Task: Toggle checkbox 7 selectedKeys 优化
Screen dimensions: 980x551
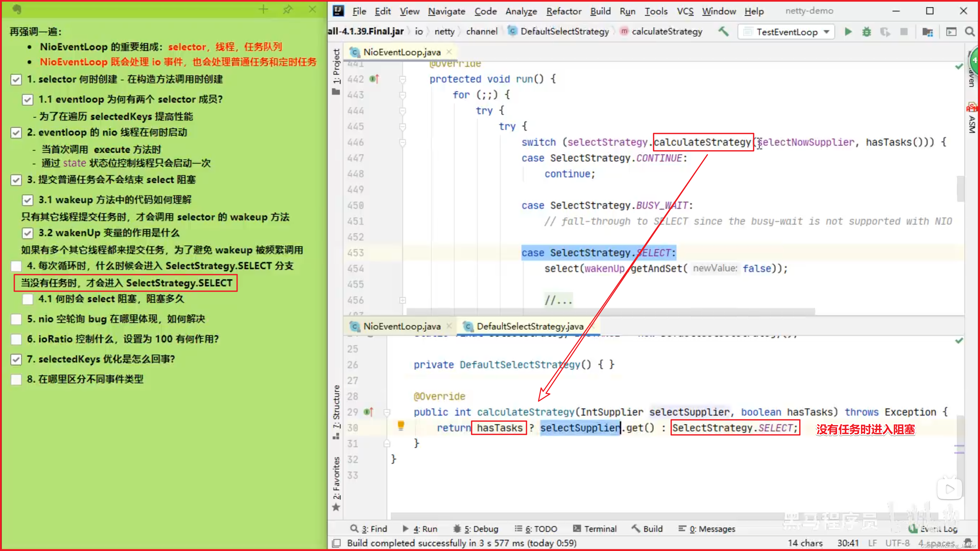Action: pyautogui.click(x=16, y=360)
